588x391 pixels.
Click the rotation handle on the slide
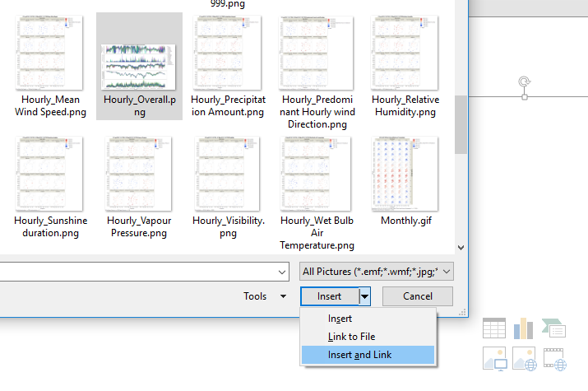(524, 81)
